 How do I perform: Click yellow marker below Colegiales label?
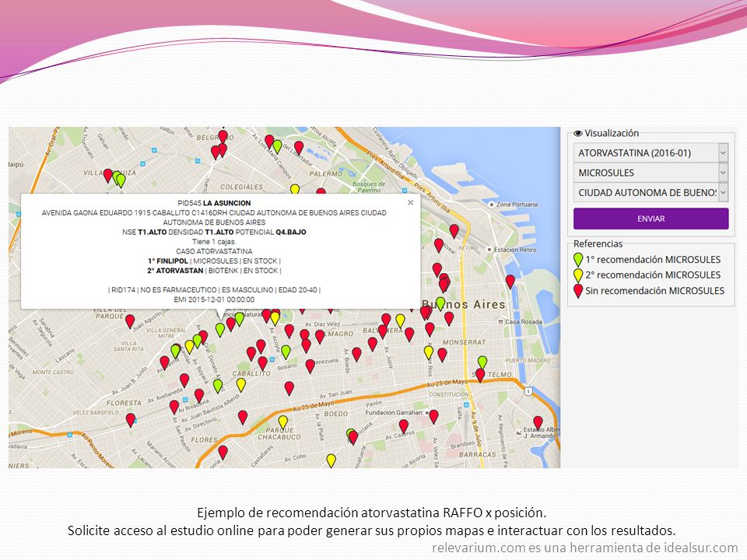tap(295, 190)
